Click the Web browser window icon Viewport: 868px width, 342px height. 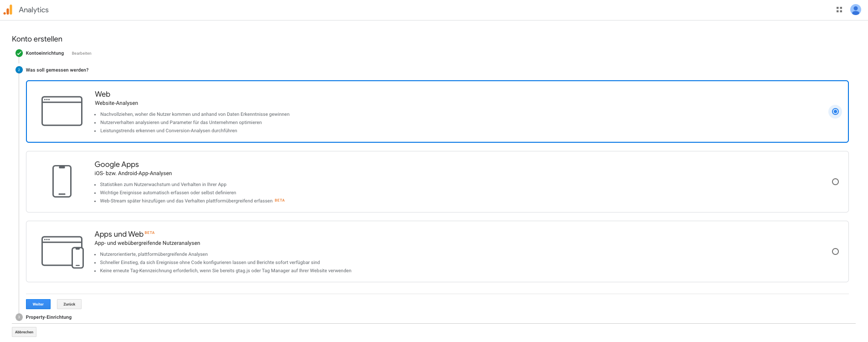tap(62, 111)
